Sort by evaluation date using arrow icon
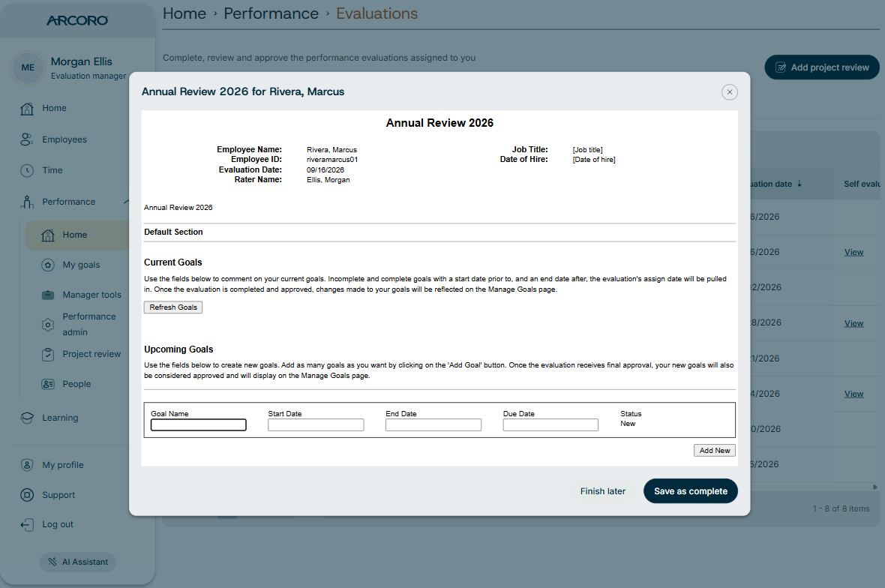The height and width of the screenshot is (588, 885). click(x=799, y=184)
